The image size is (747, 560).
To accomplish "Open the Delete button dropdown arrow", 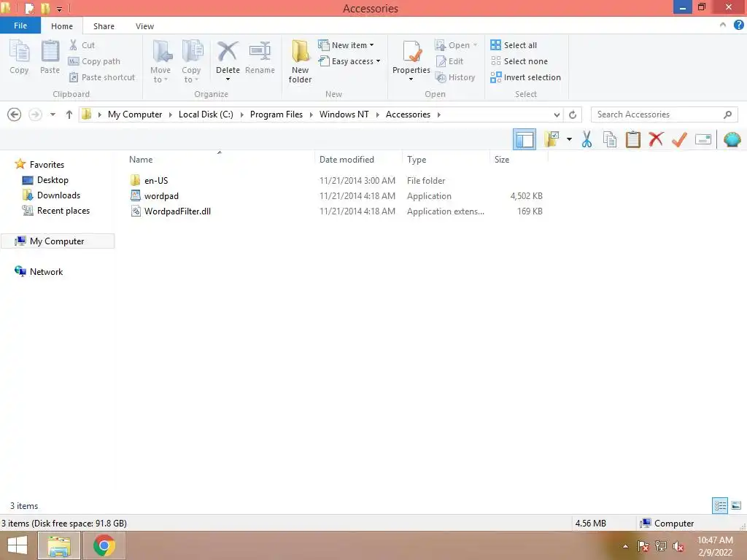I will [x=228, y=79].
